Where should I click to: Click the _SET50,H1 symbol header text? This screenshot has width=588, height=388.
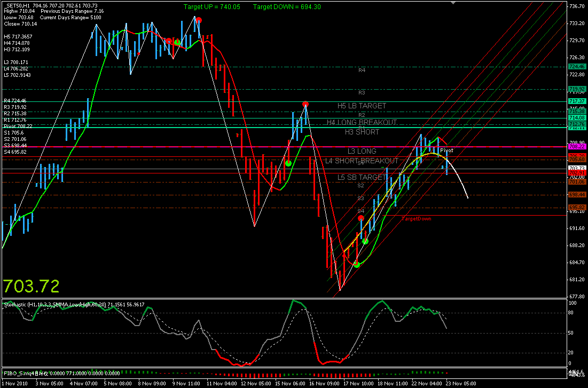[17, 5]
